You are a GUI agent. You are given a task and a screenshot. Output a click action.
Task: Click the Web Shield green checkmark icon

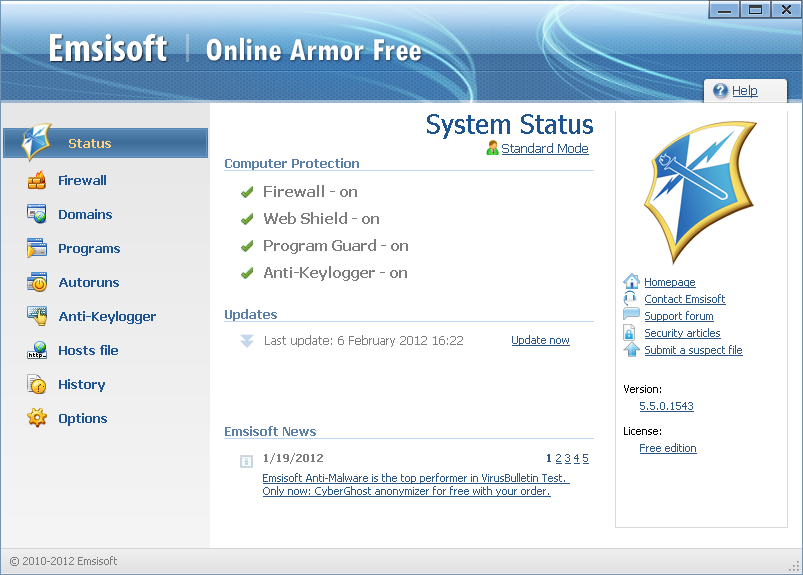[247, 219]
